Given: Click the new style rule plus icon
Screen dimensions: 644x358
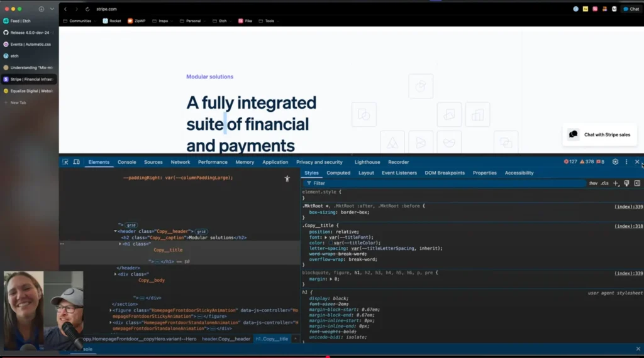Looking at the screenshot, I should coord(616,183).
